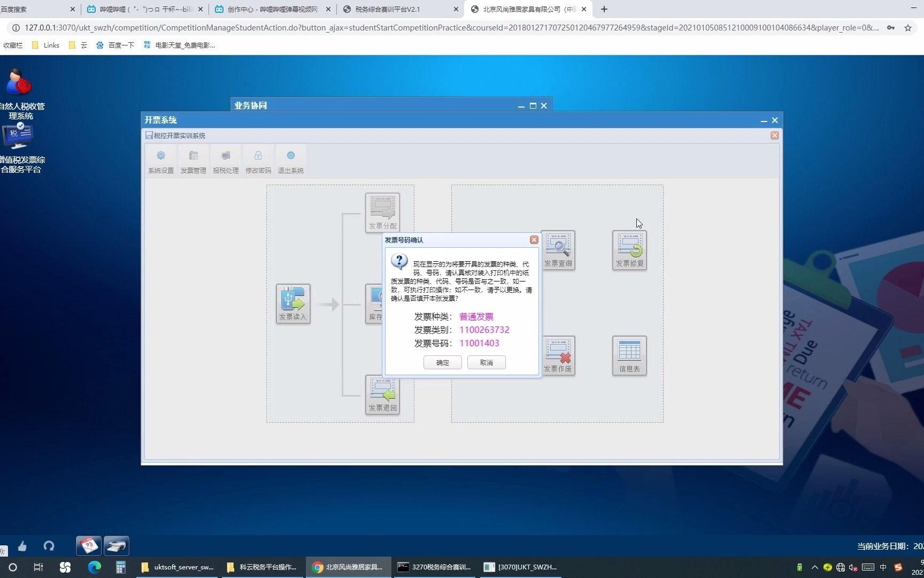The image size is (924, 578).
Task: Close the 发票号码确认 dialog
Action: (x=534, y=240)
